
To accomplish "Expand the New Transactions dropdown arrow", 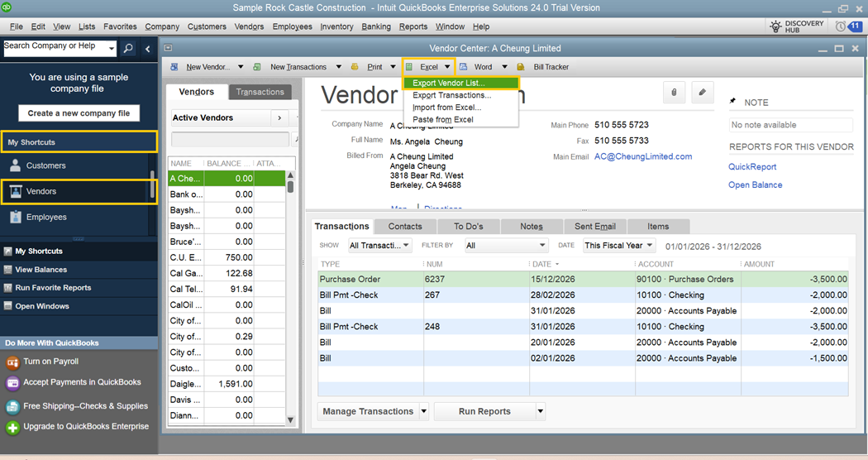I will coord(338,67).
